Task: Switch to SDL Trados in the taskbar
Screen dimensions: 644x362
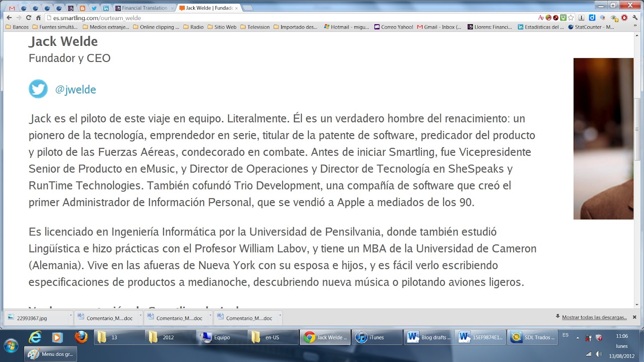Action: pyautogui.click(x=532, y=337)
